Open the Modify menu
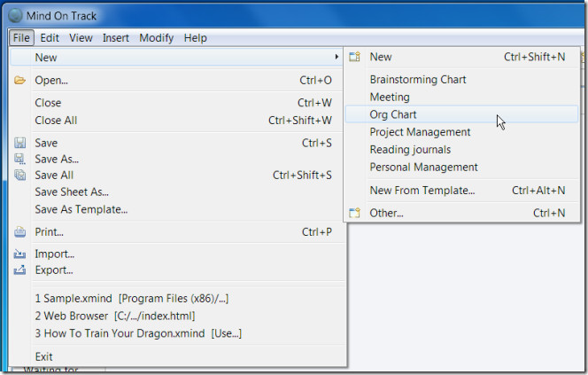 point(157,38)
